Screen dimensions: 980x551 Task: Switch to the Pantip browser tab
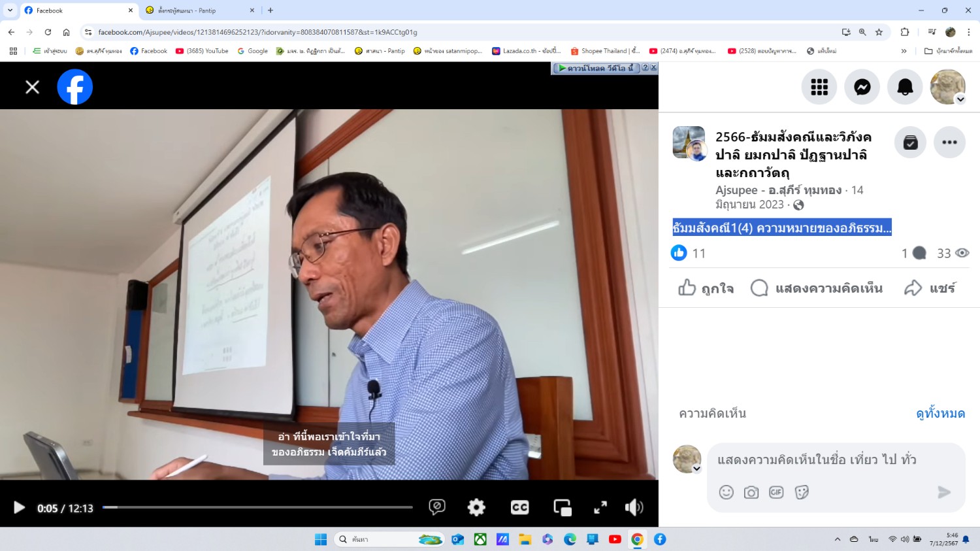coord(200,10)
